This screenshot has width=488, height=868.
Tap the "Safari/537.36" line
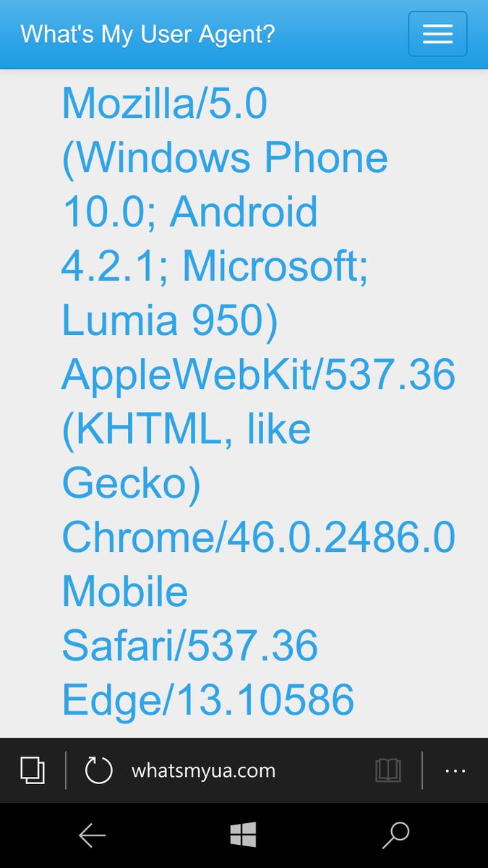(x=189, y=646)
